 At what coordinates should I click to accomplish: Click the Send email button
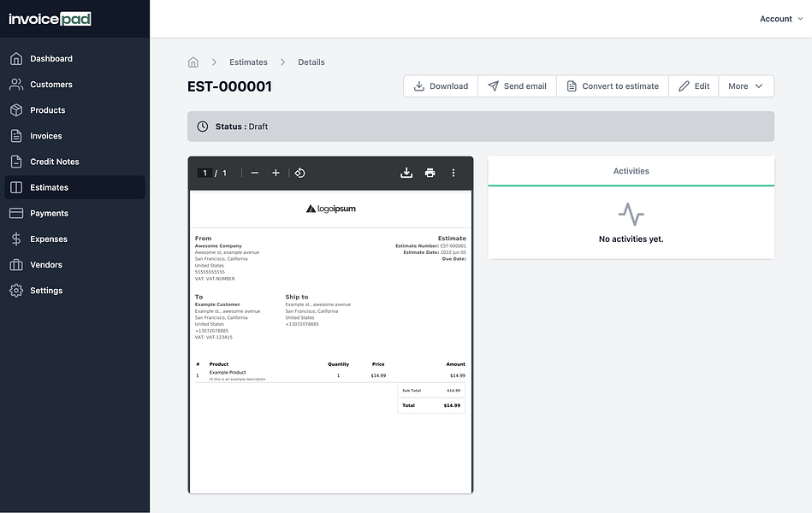coord(518,86)
